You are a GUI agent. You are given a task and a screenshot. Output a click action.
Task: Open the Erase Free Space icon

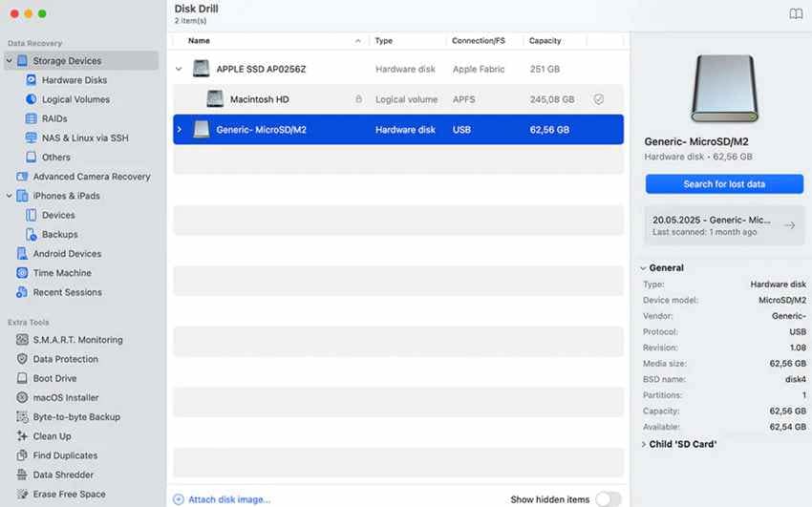tap(22, 494)
